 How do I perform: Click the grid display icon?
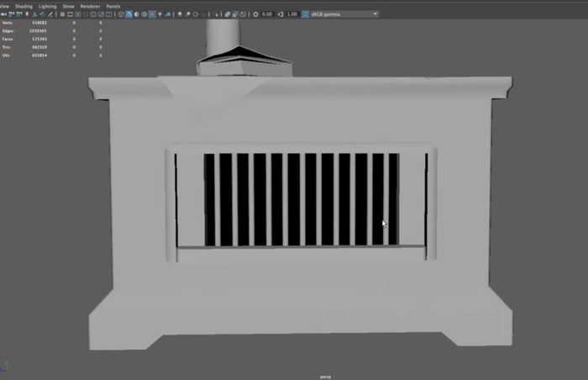point(61,14)
